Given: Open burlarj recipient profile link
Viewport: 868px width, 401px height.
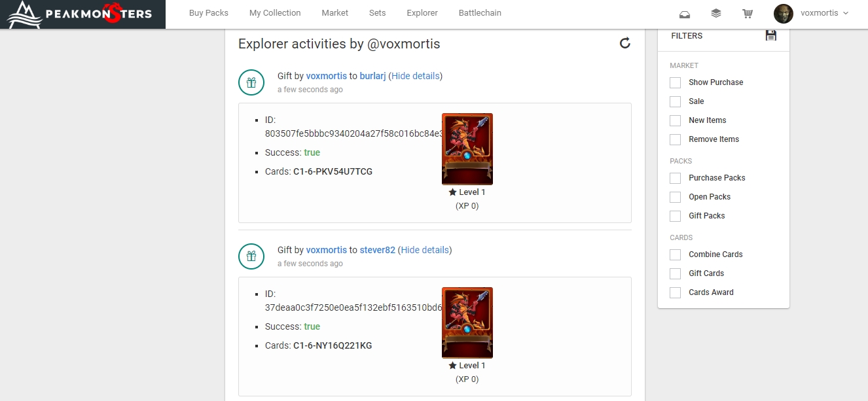Looking at the screenshot, I should pos(372,76).
